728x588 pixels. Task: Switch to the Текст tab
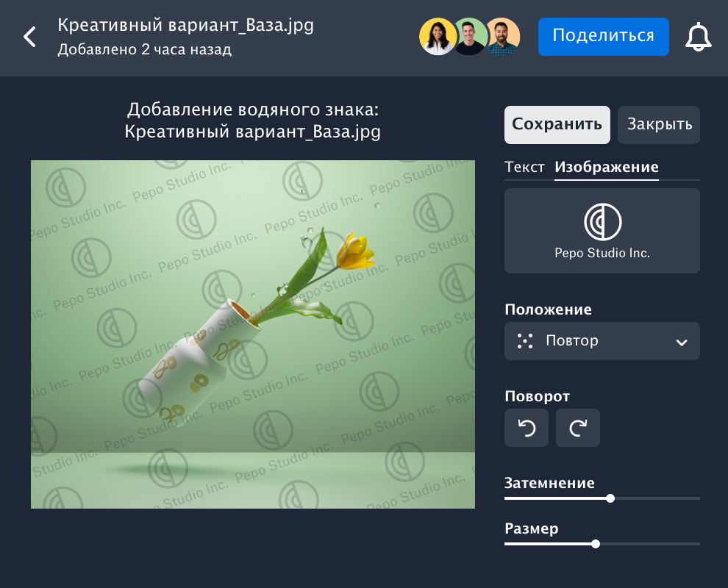tap(524, 167)
